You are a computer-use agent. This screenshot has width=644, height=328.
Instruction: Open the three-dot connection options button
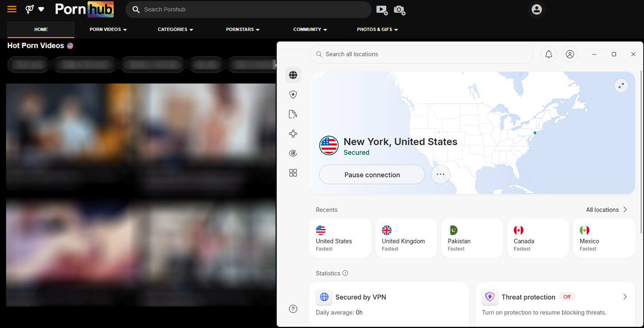pos(440,175)
